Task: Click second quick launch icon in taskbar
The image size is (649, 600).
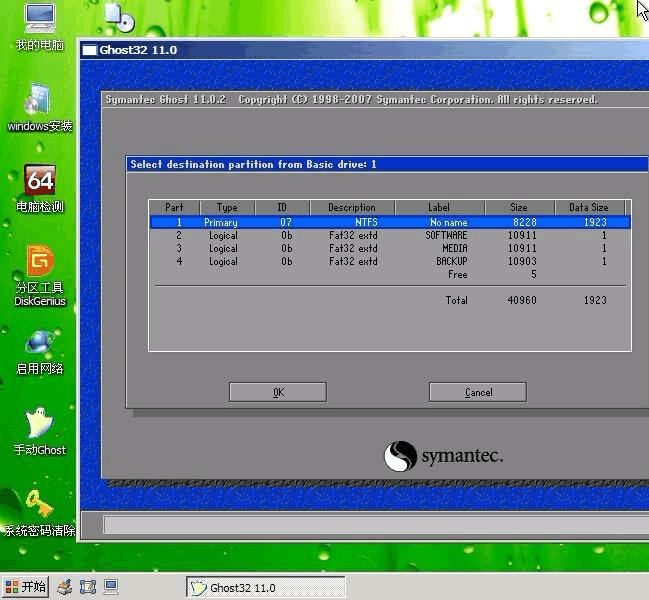Action: (88, 587)
